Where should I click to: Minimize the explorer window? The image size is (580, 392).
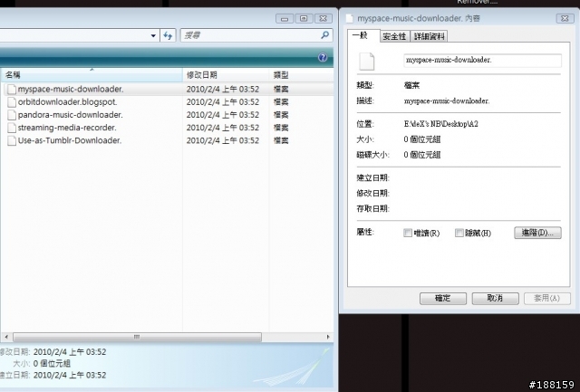click(285, 18)
